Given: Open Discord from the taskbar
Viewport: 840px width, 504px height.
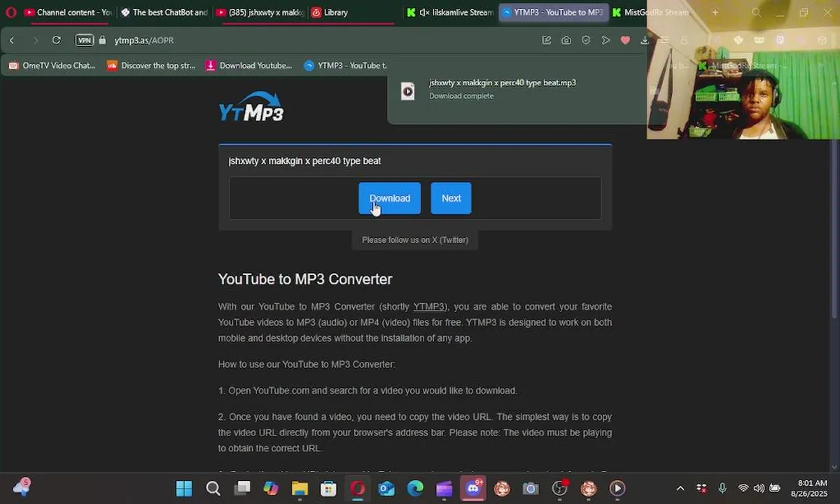Looking at the screenshot, I should click(473, 489).
